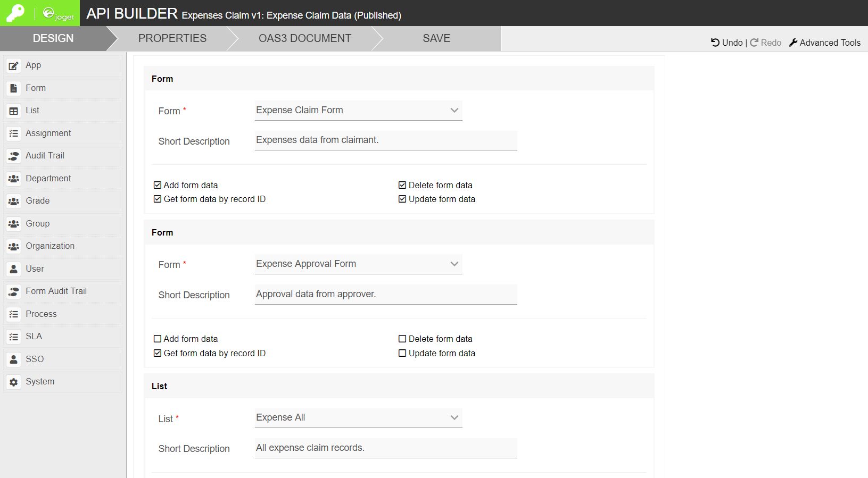868x478 pixels.
Task: Click the System gear icon
Action: click(x=14, y=382)
